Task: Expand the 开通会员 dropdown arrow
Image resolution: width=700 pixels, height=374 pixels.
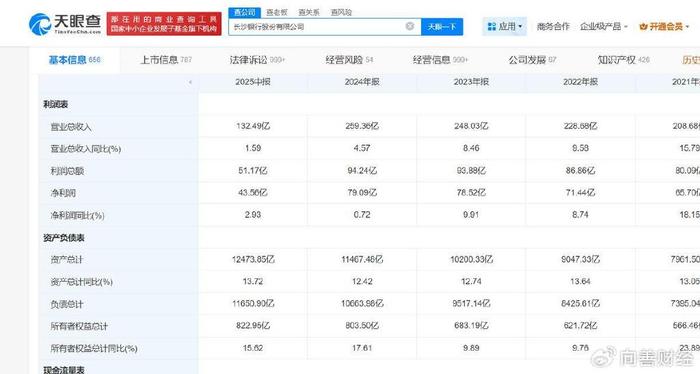Action: pos(687,27)
